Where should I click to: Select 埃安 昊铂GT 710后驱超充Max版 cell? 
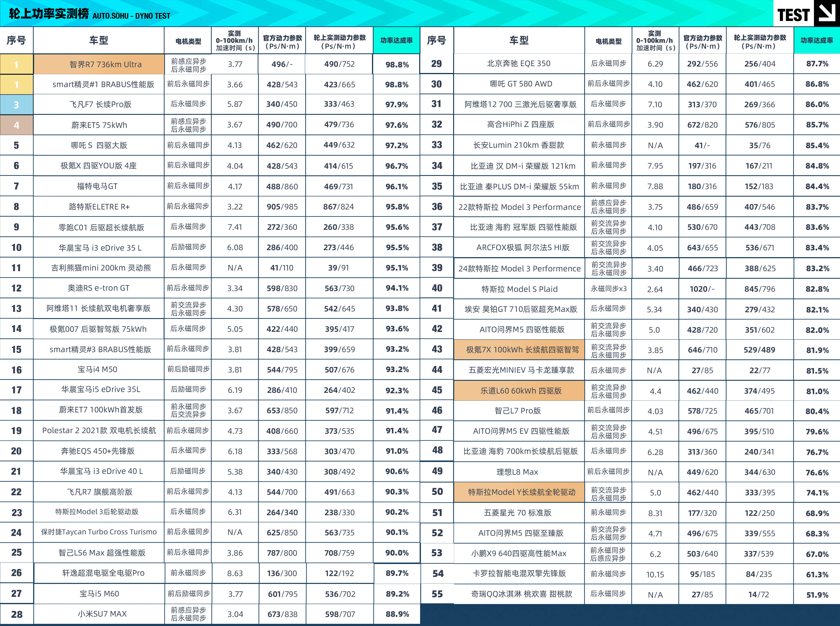click(519, 309)
